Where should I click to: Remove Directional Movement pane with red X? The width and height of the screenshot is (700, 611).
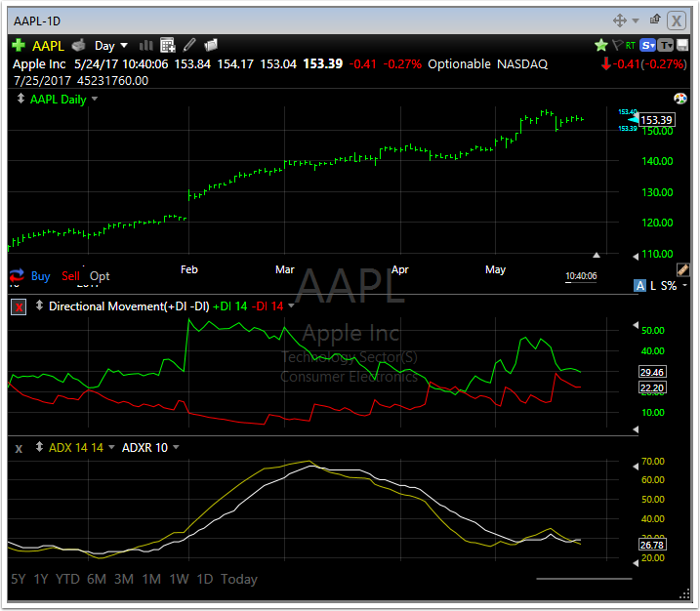click(19, 307)
